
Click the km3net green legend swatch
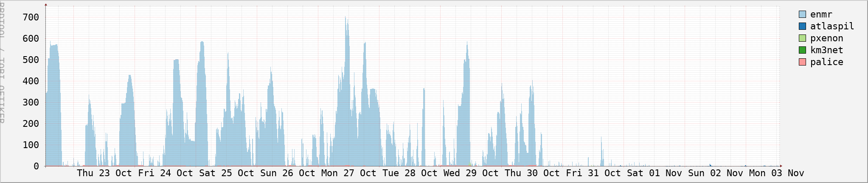click(802, 50)
